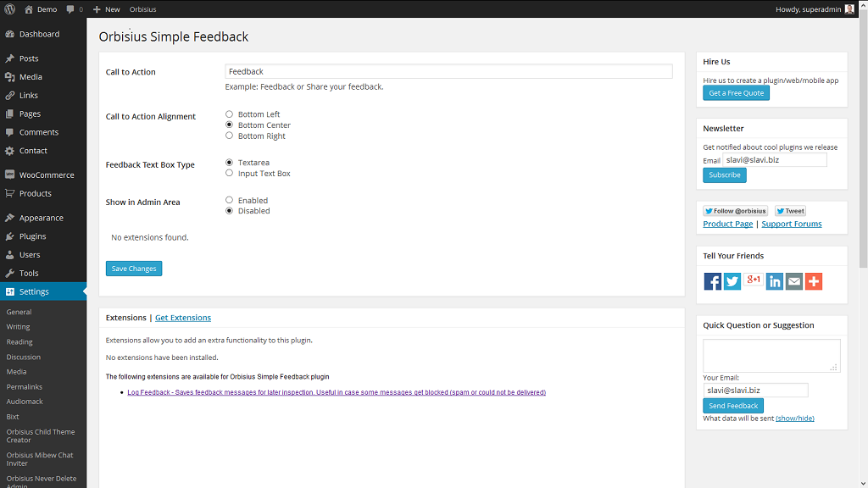Click the Your Email field
The height and width of the screenshot is (488, 868).
[755, 390]
